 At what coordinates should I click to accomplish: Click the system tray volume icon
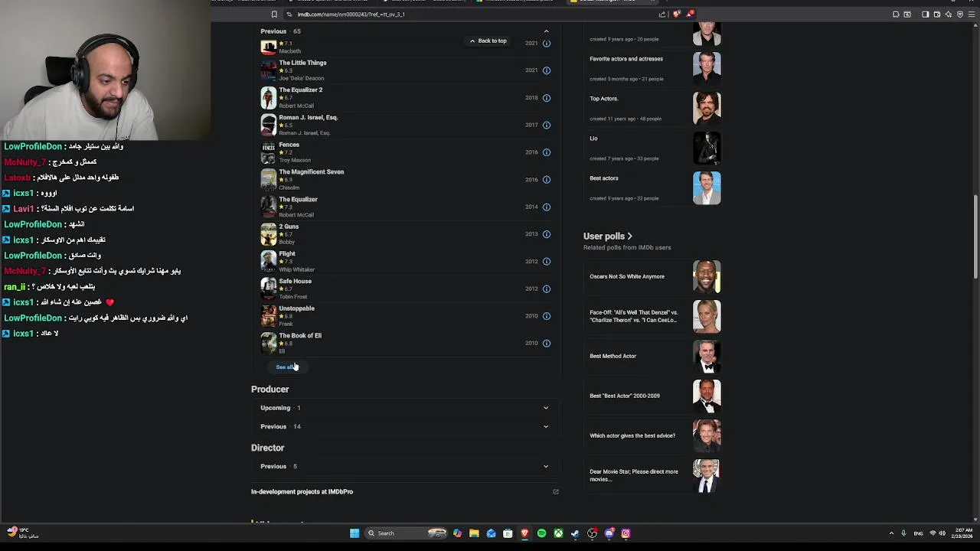941,533
